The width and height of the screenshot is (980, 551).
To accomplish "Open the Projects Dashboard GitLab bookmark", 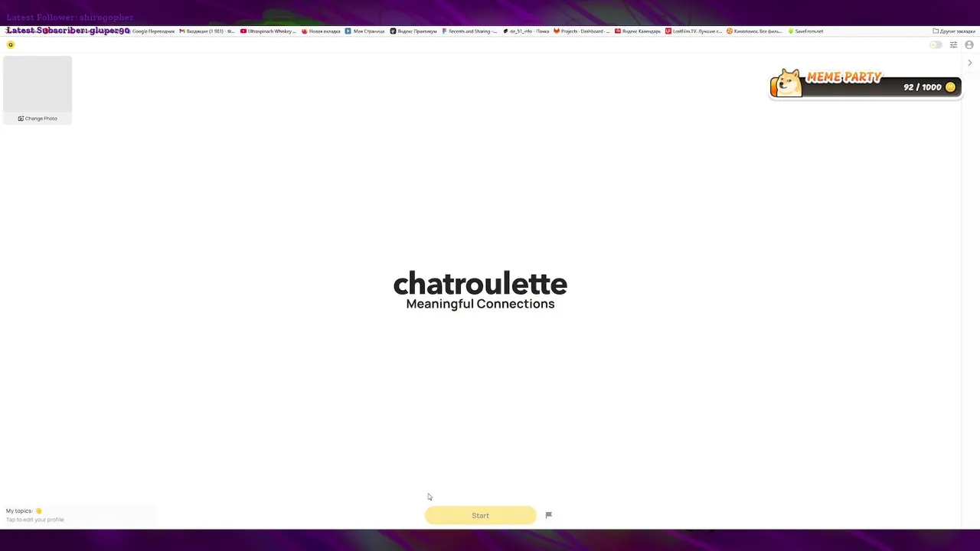I will pos(582,31).
